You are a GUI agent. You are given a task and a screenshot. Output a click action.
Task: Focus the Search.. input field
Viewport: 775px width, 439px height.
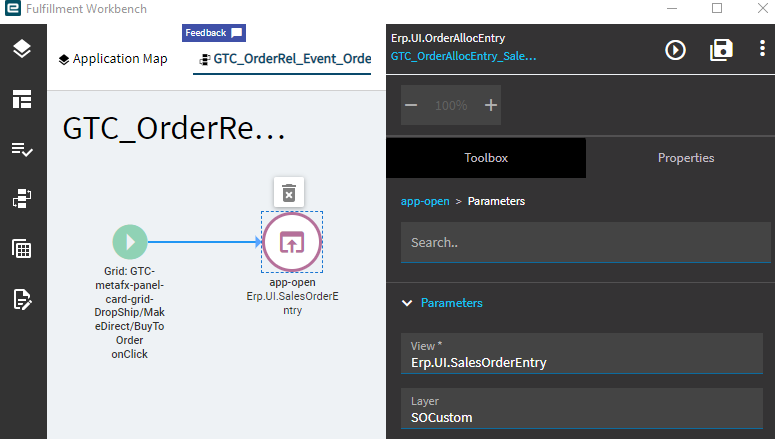pos(586,242)
